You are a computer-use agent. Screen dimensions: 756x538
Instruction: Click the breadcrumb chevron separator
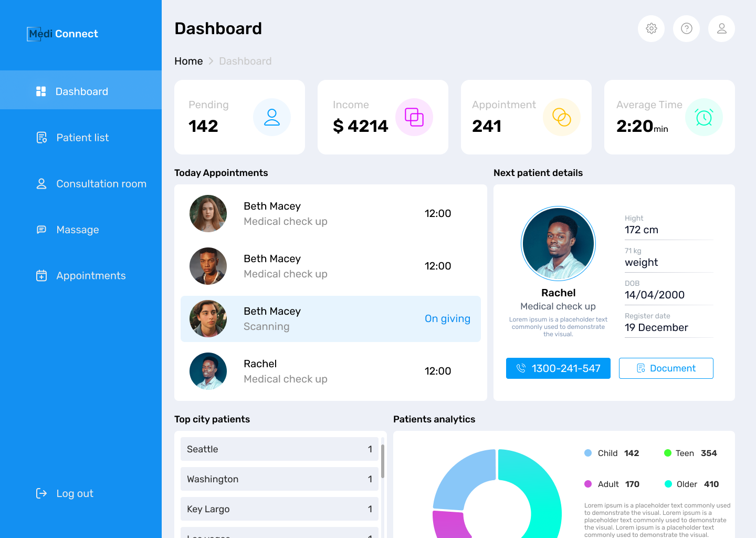click(211, 61)
